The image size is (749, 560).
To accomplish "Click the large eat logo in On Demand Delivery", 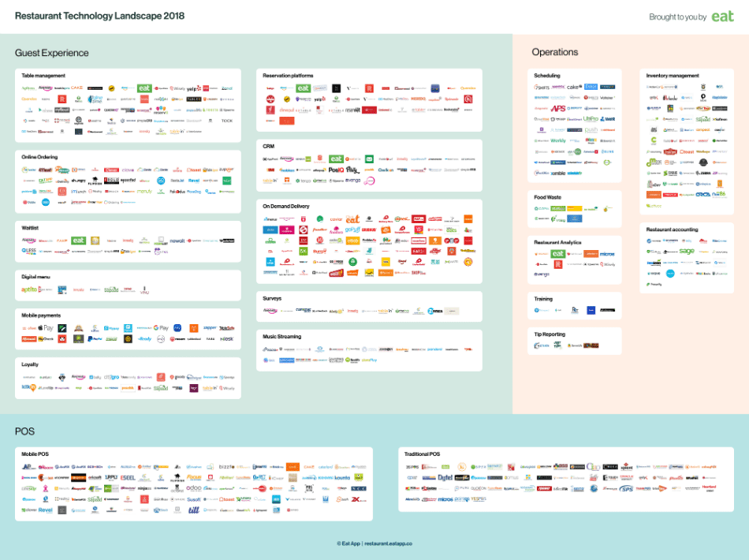I will 352,218.
